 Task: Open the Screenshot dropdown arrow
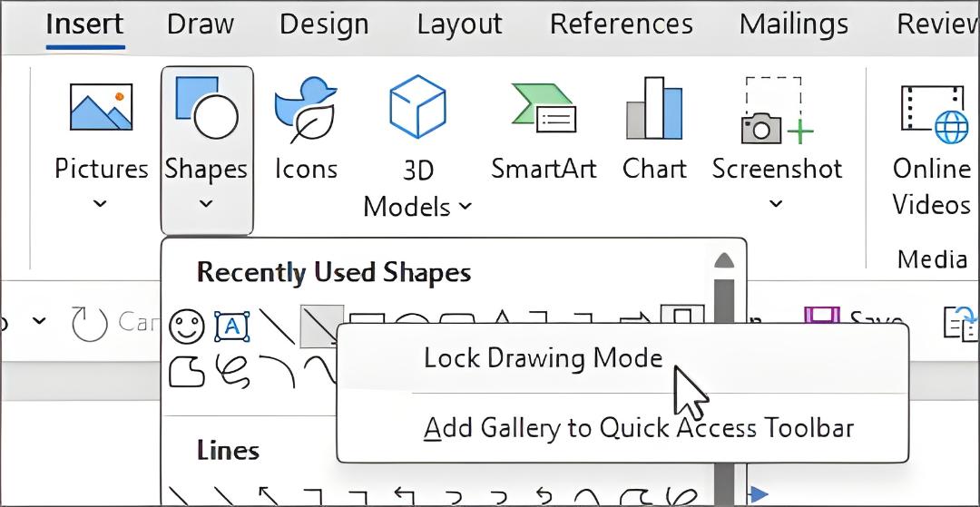pos(776,203)
